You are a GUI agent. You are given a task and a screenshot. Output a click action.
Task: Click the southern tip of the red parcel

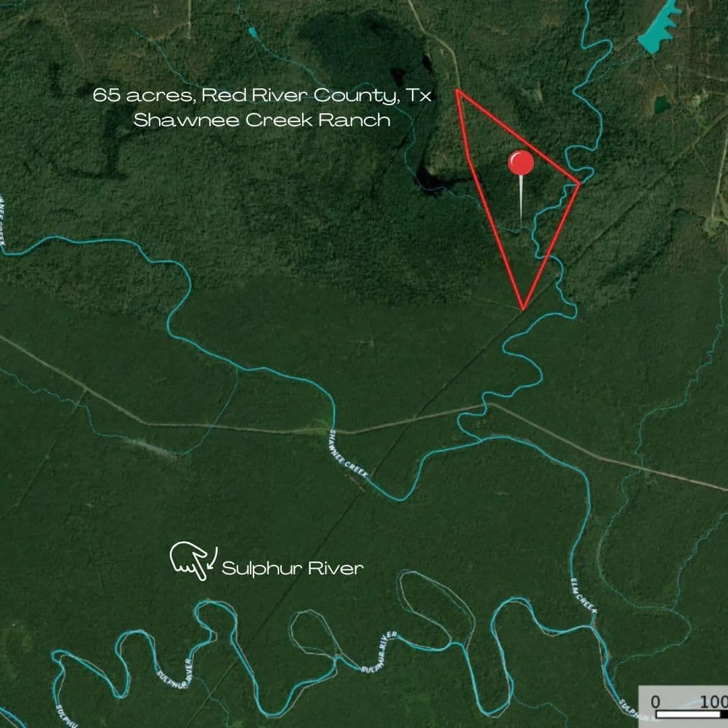tap(523, 308)
